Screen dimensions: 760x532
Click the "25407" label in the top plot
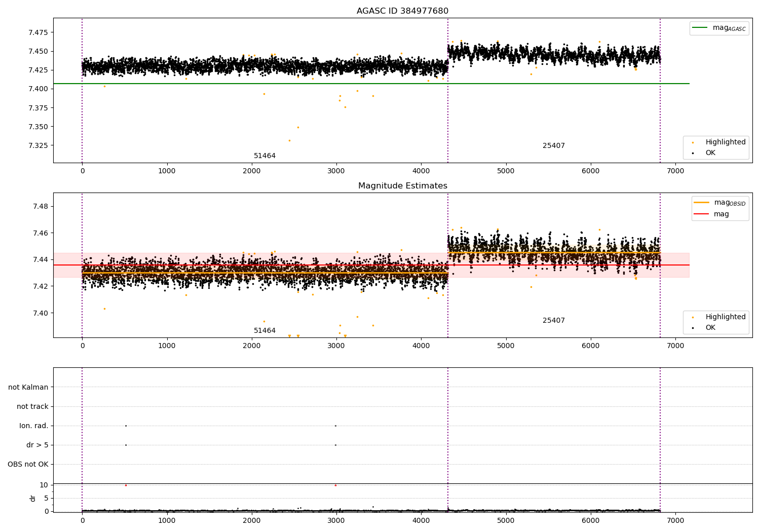point(554,146)
